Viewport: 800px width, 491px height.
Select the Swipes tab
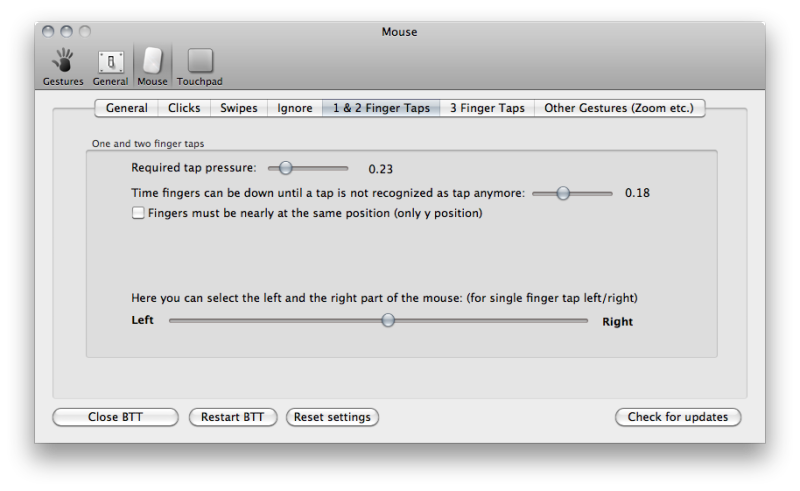[239, 108]
